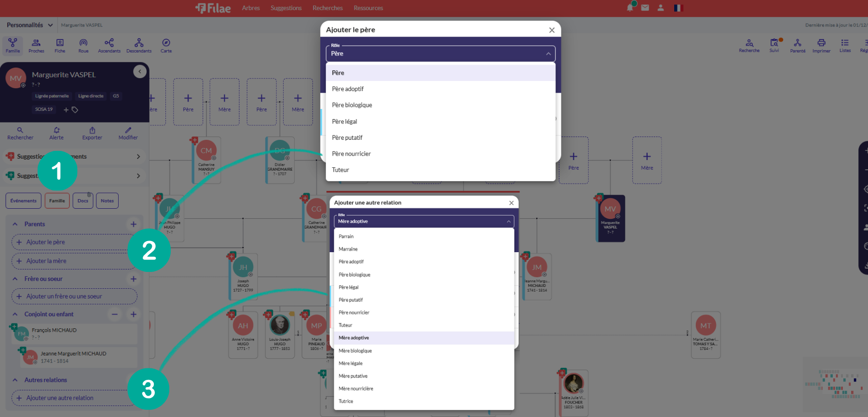Open the Roue wheel view icon
This screenshot has width=868, height=417.
click(x=83, y=45)
